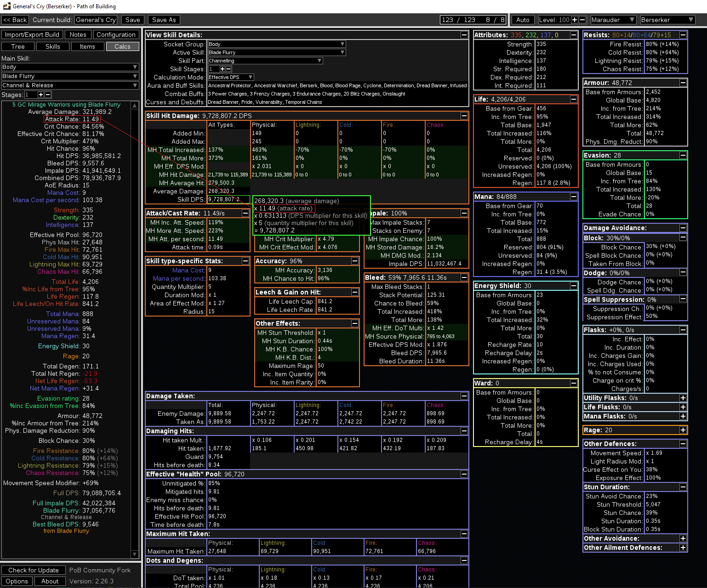Screen dimensions: 707x588
Task: Change Calculation Mode from Effective DPS
Action: (x=231, y=77)
